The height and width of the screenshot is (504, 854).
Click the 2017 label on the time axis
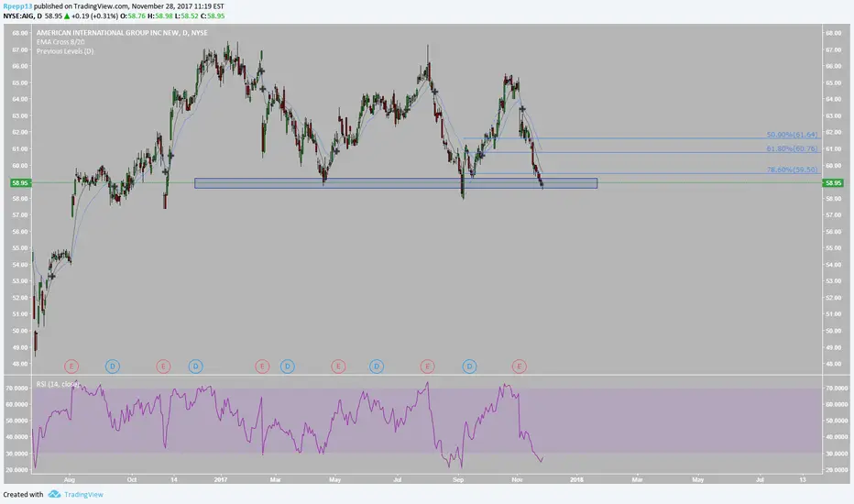(x=221, y=480)
